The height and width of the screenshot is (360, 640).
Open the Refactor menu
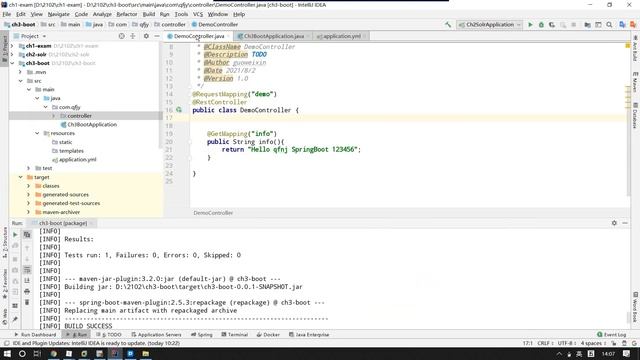[x=127, y=14]
